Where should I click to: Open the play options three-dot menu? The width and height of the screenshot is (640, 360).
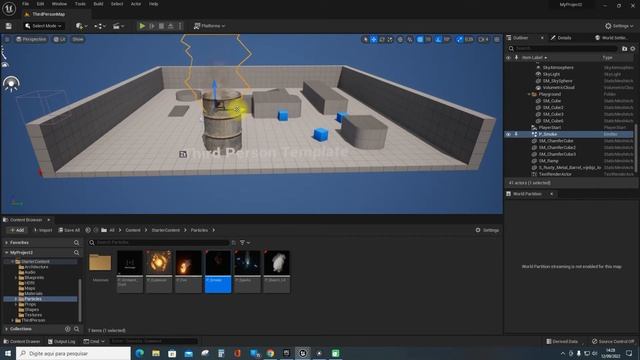(x=180, y=26)
